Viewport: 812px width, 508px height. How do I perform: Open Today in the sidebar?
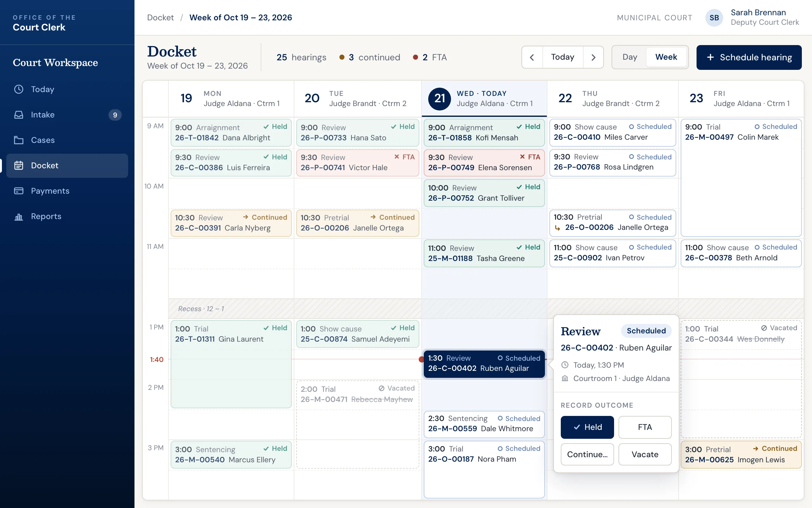pos(67,89)
